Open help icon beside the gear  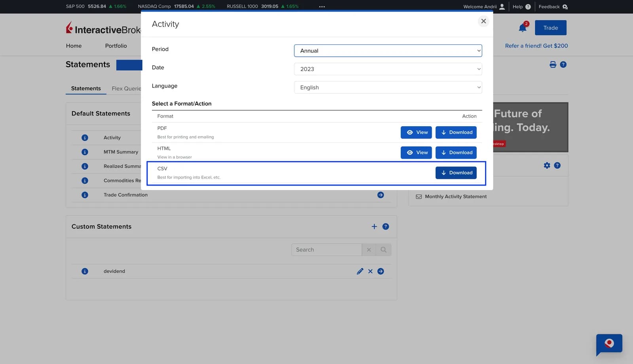(x=557, y=165)
